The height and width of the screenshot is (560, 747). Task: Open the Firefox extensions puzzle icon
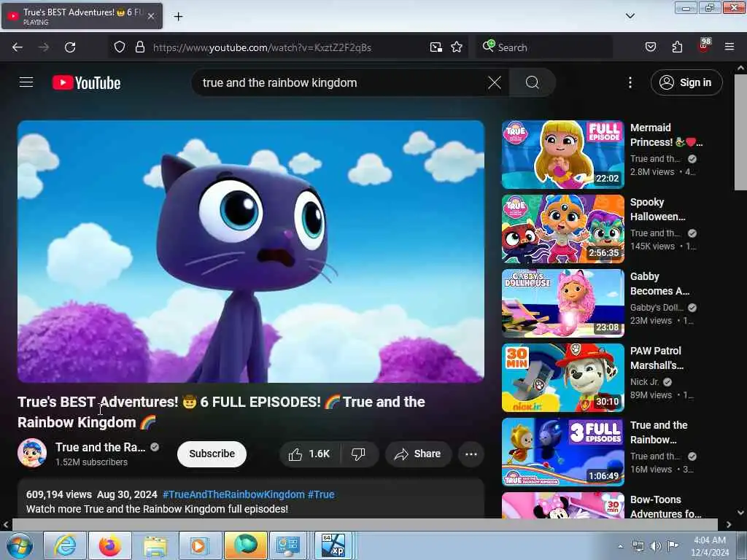[x=677, y=47]
